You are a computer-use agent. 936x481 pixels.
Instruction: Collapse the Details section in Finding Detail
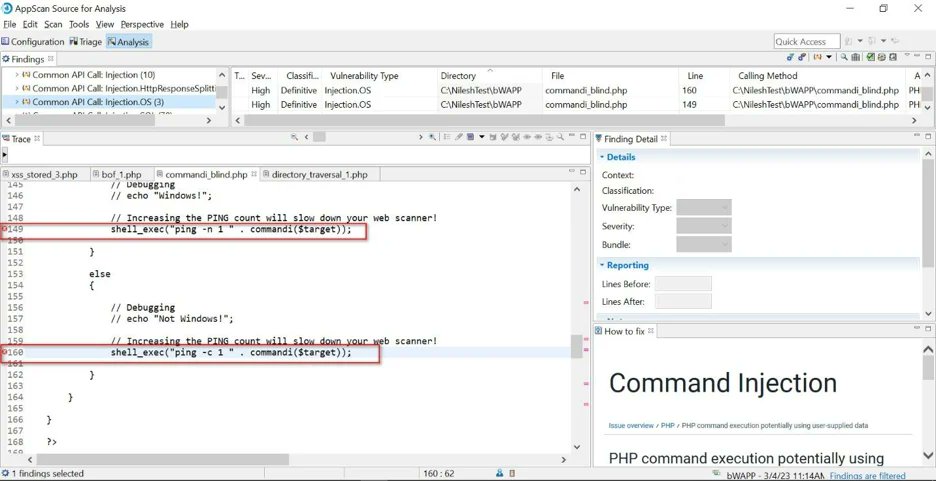602,157
